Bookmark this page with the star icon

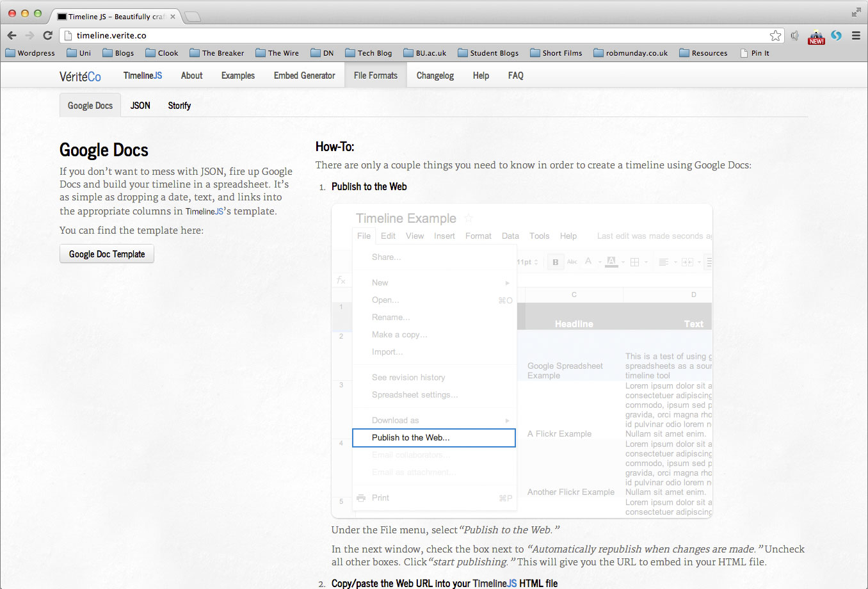(775, 35)
